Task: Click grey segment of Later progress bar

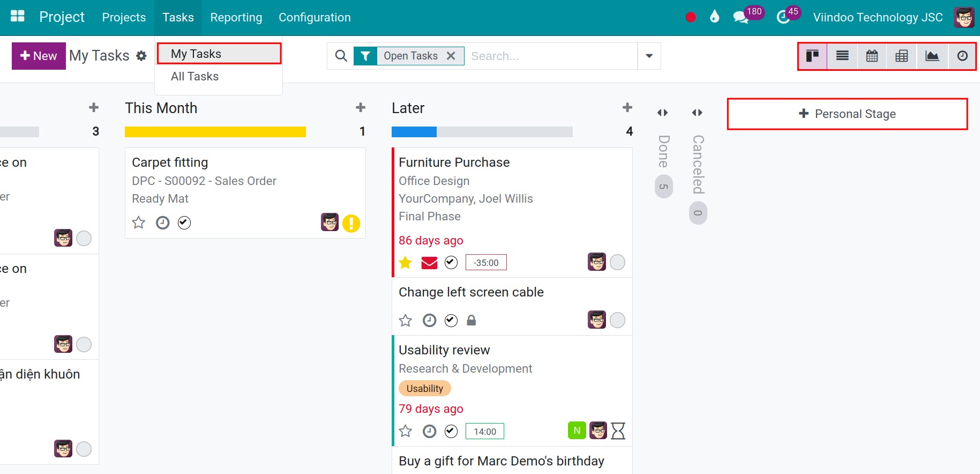Action: pos(505,132)
